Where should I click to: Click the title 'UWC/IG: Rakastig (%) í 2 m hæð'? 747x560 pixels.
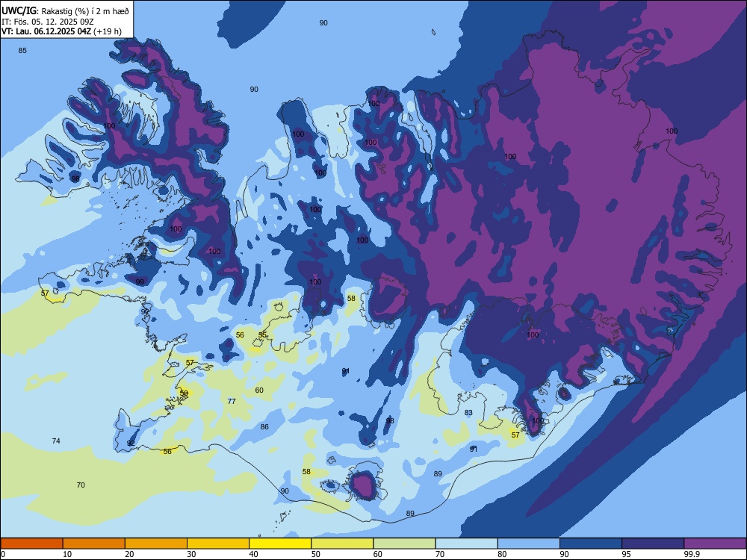pyautogui.click(x=65, y=11)
